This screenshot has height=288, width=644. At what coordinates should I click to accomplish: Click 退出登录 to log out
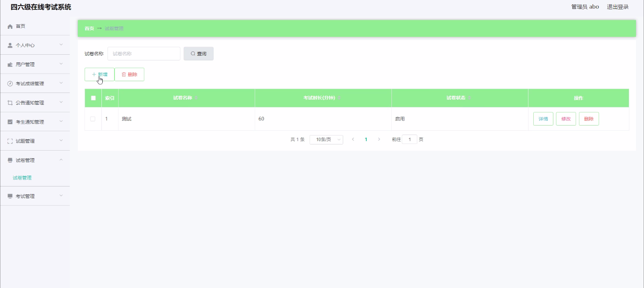[618, 7]
